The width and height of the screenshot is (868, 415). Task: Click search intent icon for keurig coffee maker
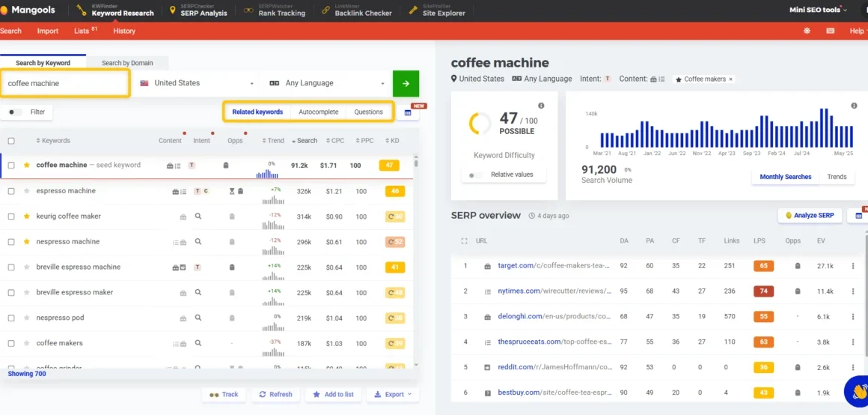pyautogui.click(x=198, y=216)
